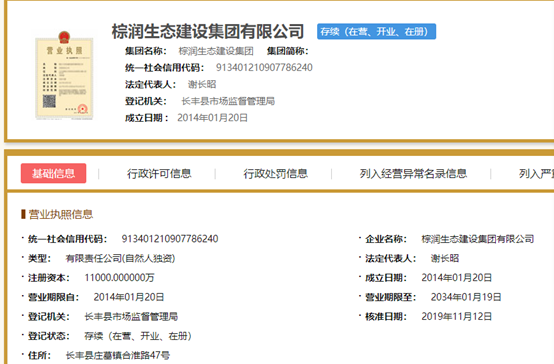Click header registration authority 长丰县市场监督管理局

click(x=228, y=101)
